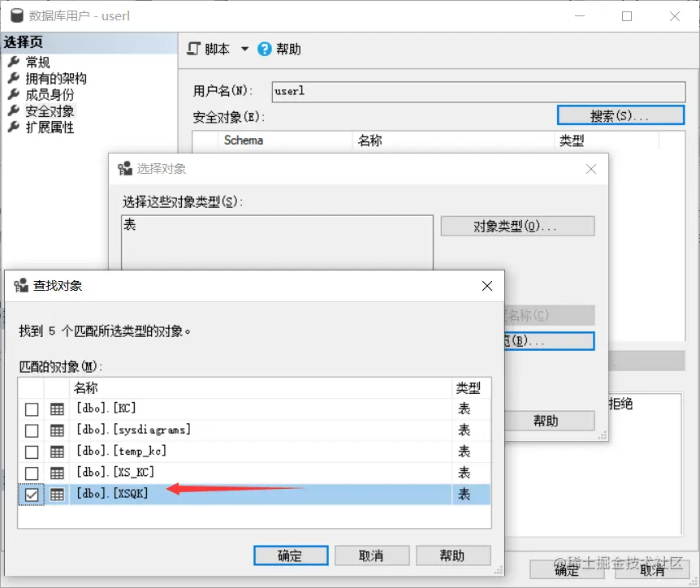The height and width of the screenshot is (588, 700).
Task: Click the table icon beside [dbo].[XSQK]
Action: pyautogui.click(x=55, y=493)
